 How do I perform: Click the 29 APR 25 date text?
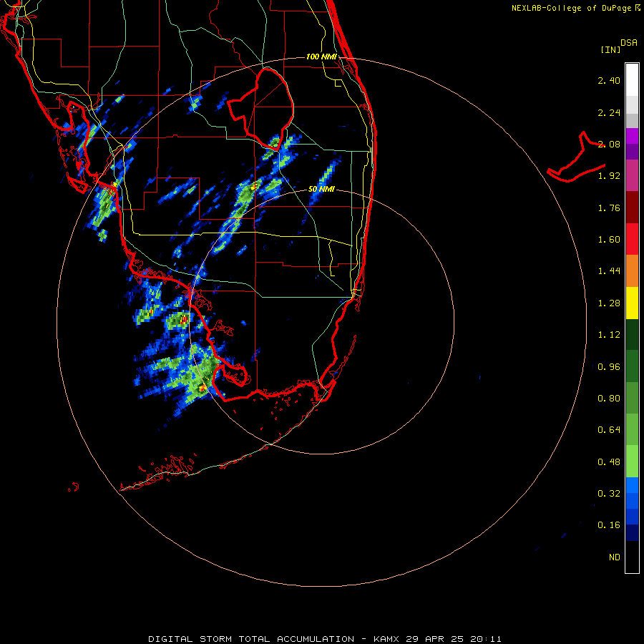coord(435,639)
